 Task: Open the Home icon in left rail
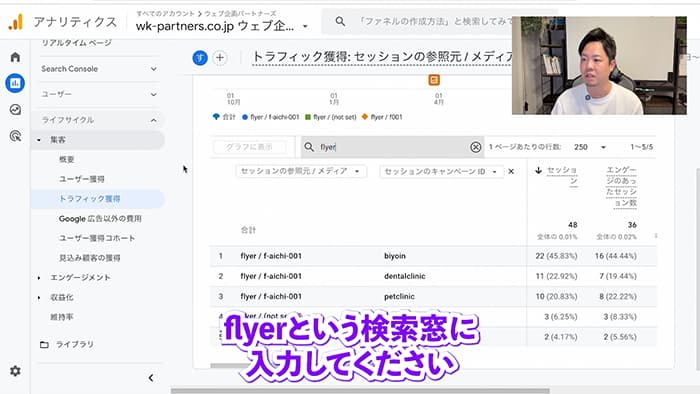[15, 57]
